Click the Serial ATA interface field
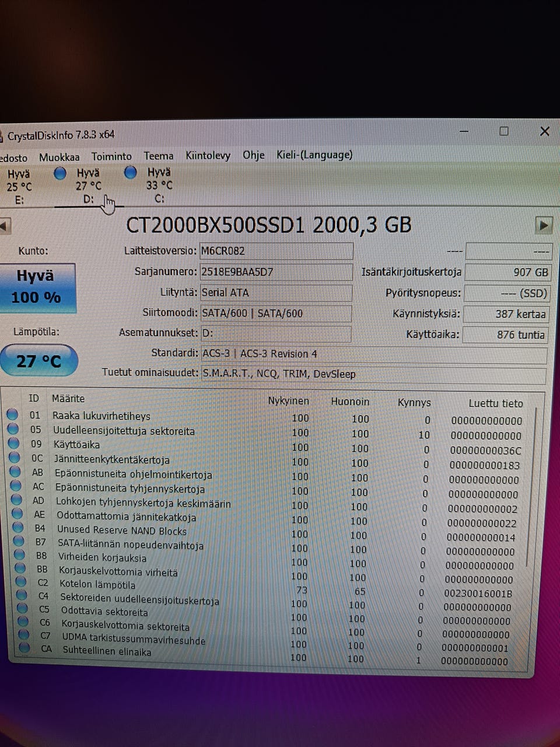Viewport: 560px width, 747px height. [276, 293]
